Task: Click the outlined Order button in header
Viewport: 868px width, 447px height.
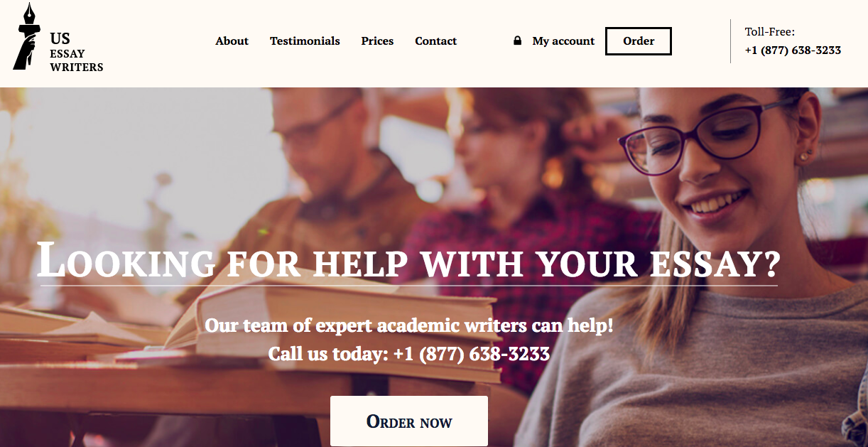Action: click(x=638, y=41)
